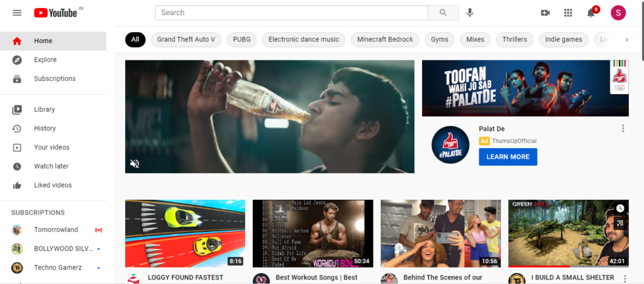Open the Tomorrowland subscription channel

click(55, 229)
